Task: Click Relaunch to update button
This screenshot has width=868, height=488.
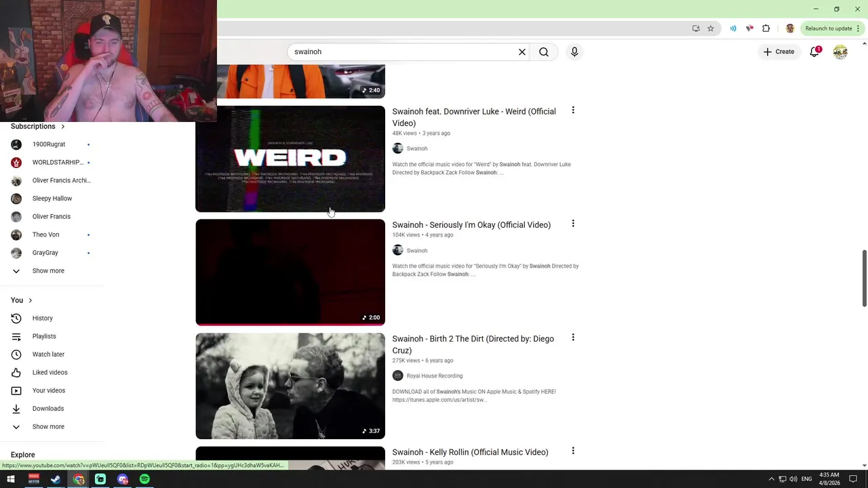Action: 828,28
